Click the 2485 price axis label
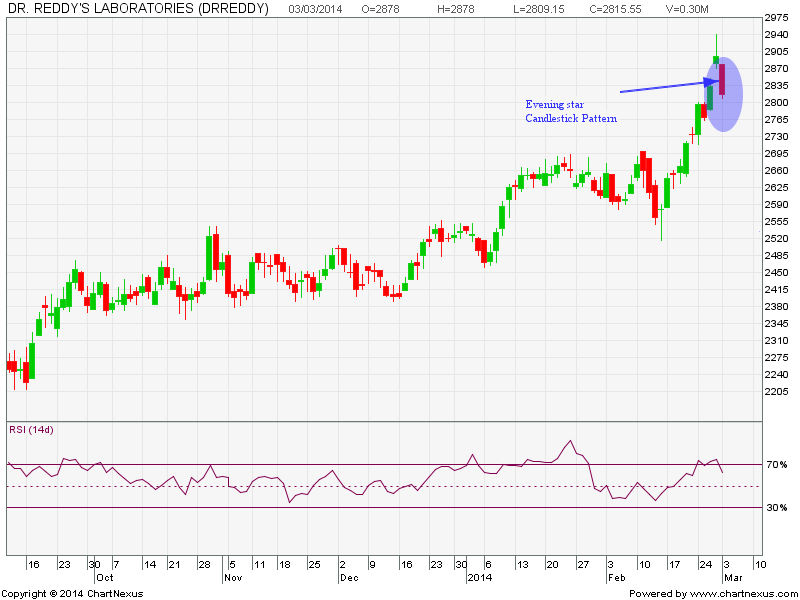Image resolution: width=800 pixels, height=600 pixels. [777, 256]
